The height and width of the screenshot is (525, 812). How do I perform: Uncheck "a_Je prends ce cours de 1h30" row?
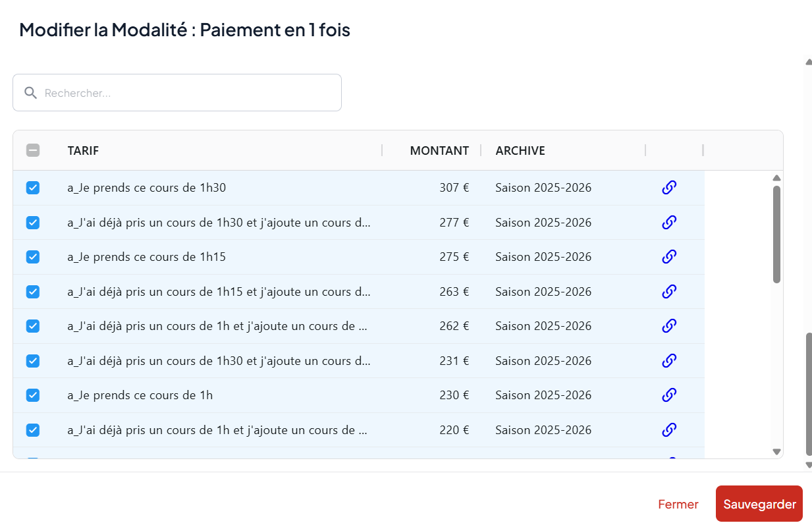(x=33, y=188)
